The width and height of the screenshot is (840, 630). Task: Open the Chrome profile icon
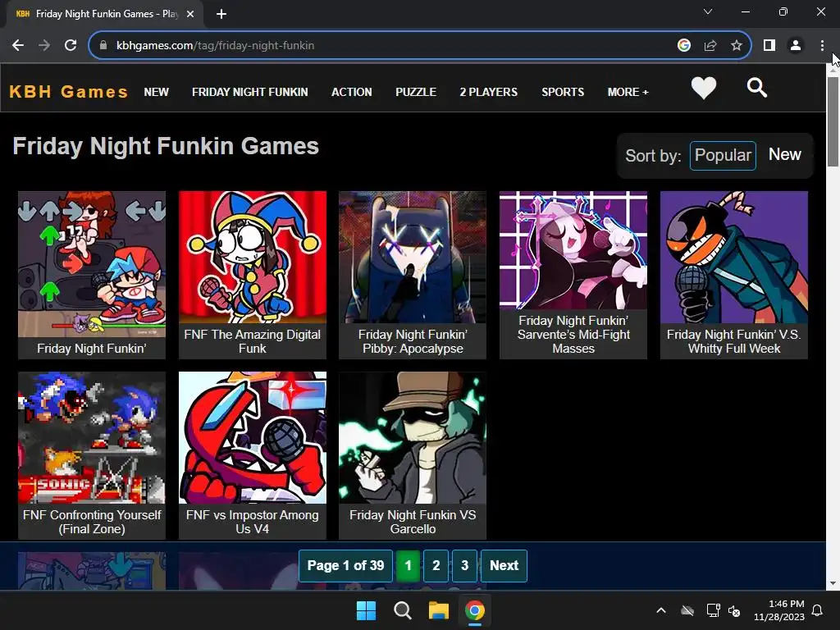pyautogui.click(x=796, y=46)
